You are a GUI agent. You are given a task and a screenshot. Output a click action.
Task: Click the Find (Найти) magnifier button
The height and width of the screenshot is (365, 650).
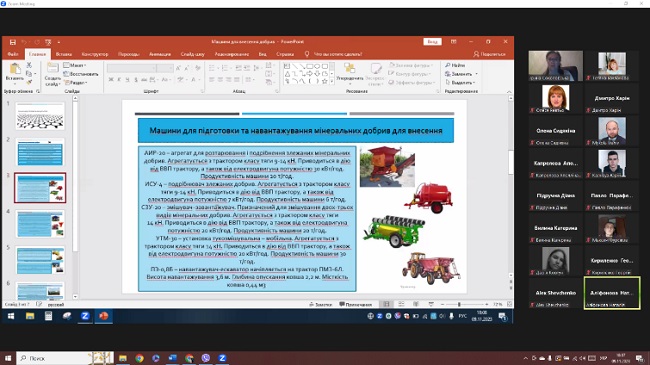coord(455,66)
